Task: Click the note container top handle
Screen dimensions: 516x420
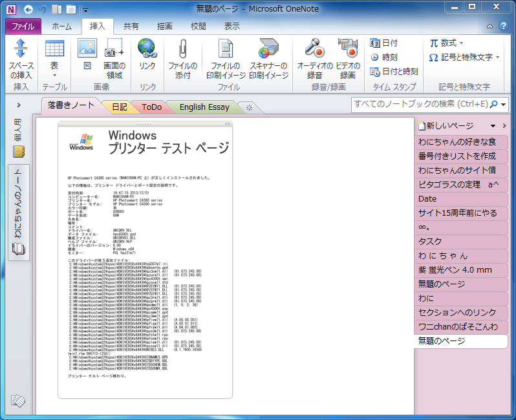Action: tap(145, 123)
